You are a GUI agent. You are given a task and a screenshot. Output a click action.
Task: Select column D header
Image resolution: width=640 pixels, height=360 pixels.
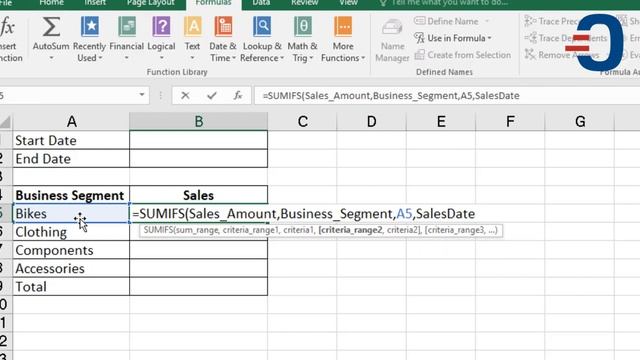pyautogui.click(x=371, y=121)
